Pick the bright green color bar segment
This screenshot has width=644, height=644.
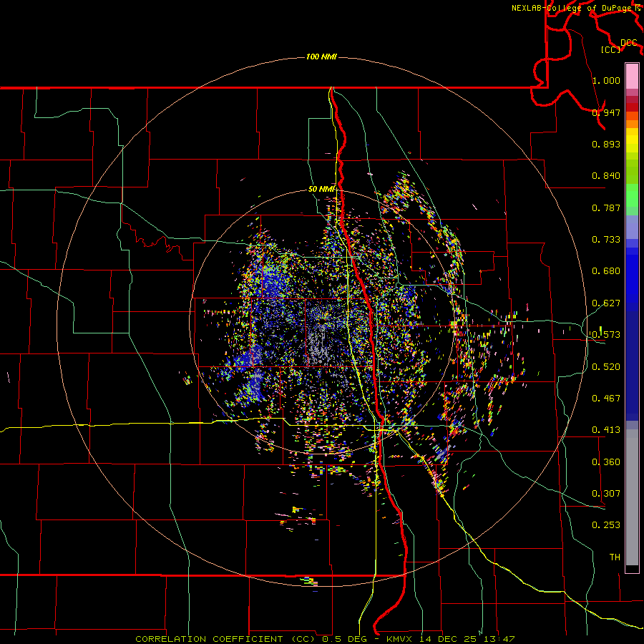632,195
